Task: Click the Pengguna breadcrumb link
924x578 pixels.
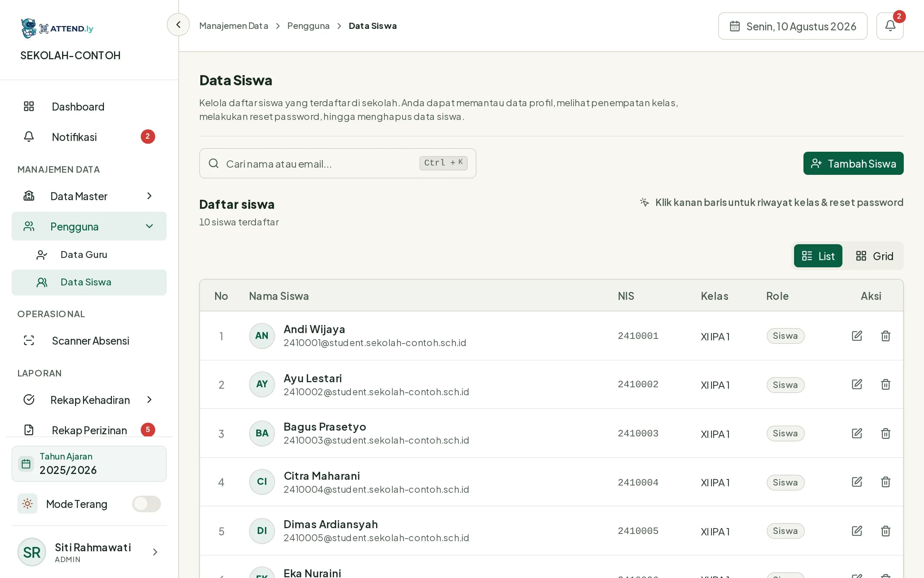Action: click(308, 26)
